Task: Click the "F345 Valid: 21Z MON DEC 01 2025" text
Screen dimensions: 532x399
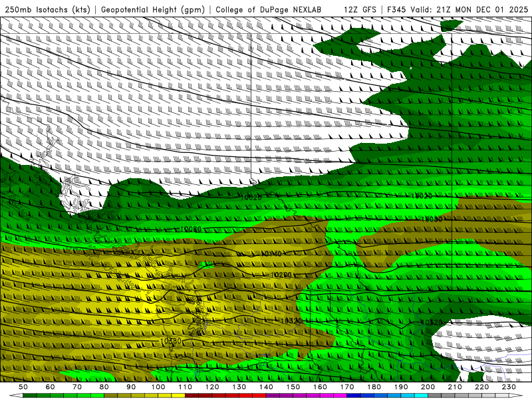Action: 458,9
